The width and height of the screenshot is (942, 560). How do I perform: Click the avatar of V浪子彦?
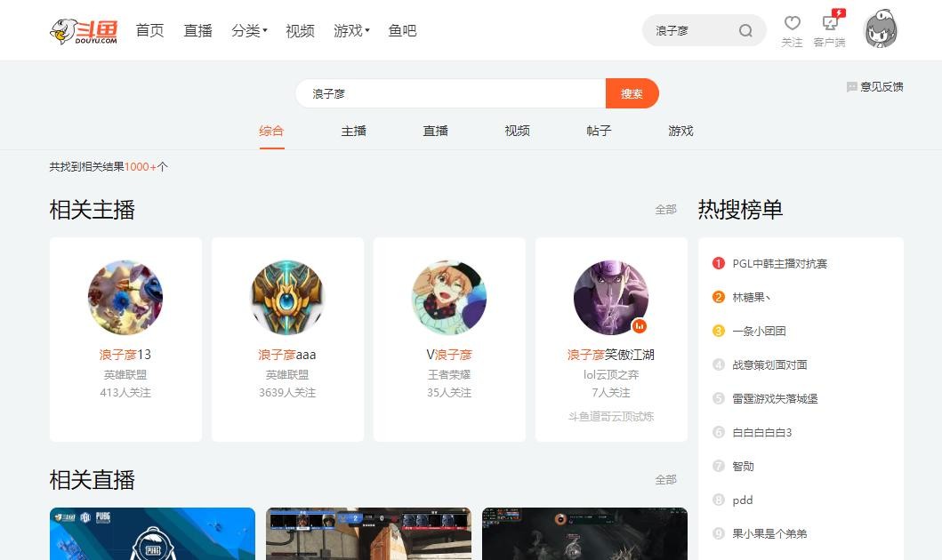pos(449,298)
